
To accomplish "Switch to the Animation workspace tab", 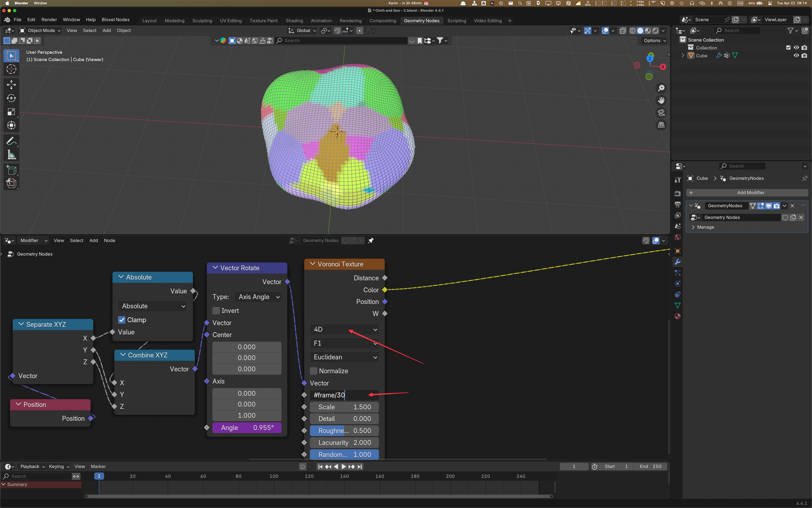I will 321,21.
